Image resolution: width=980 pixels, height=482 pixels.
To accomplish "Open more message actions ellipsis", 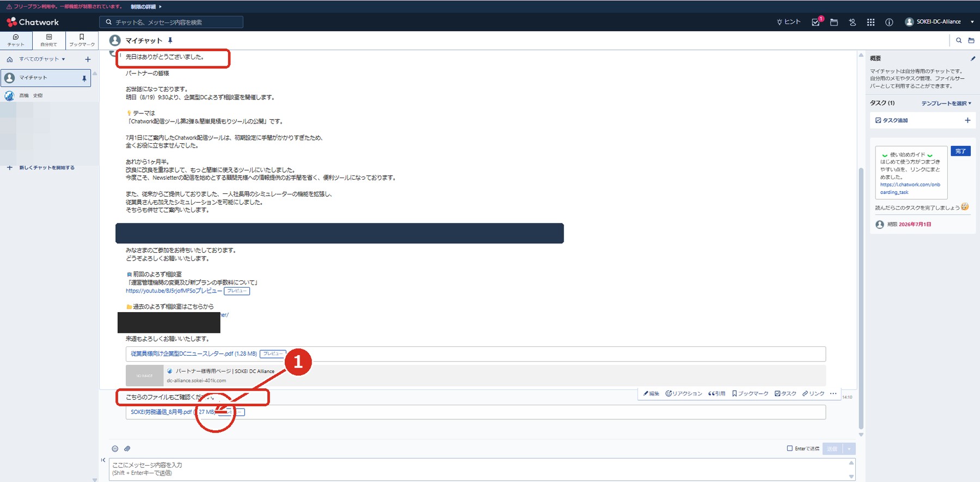I will click(x=833, y=393).
